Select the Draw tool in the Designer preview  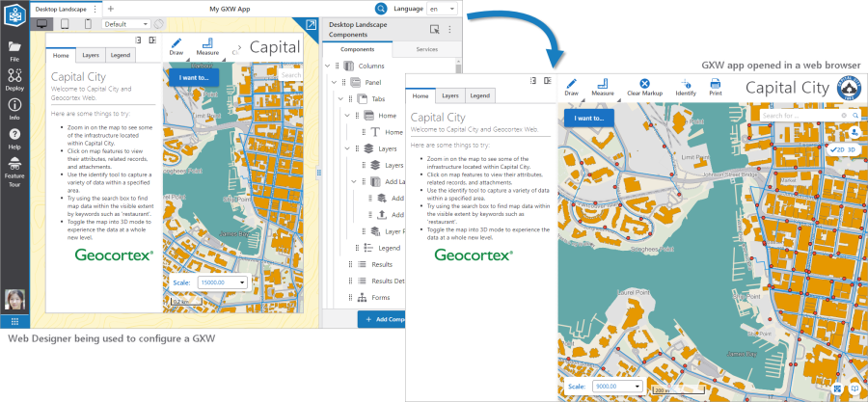pyautogui.click(x=176, y=46)
